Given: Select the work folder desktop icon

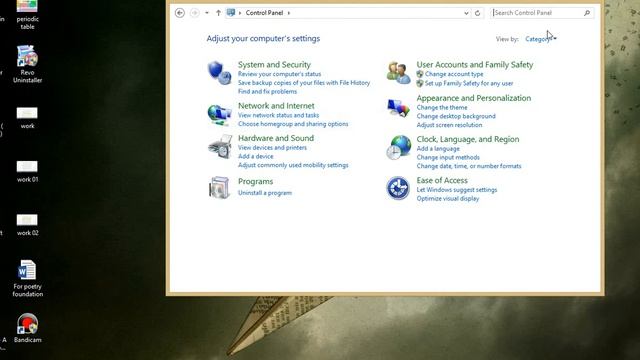Looking at the screenshot, I should click(27, 118).
